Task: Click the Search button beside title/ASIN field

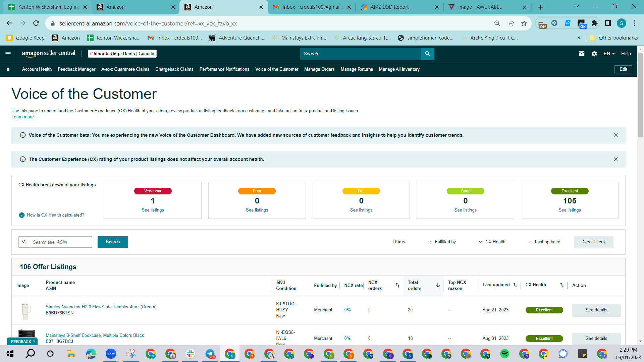Action: (113, 242)
